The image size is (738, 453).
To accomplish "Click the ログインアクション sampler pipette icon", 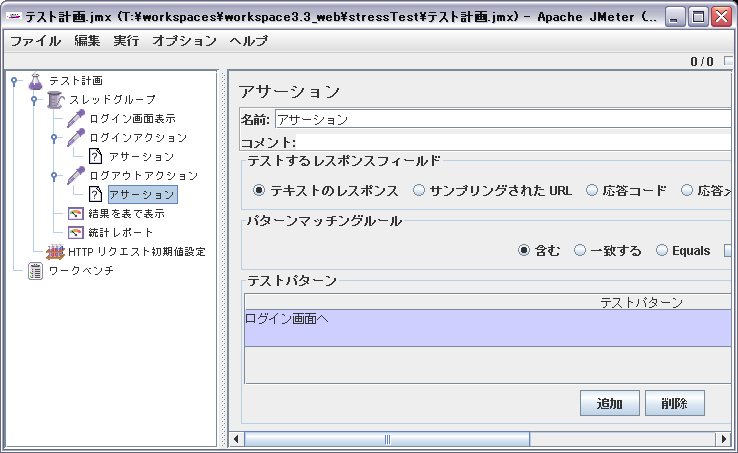I will [x=75, y=138].
